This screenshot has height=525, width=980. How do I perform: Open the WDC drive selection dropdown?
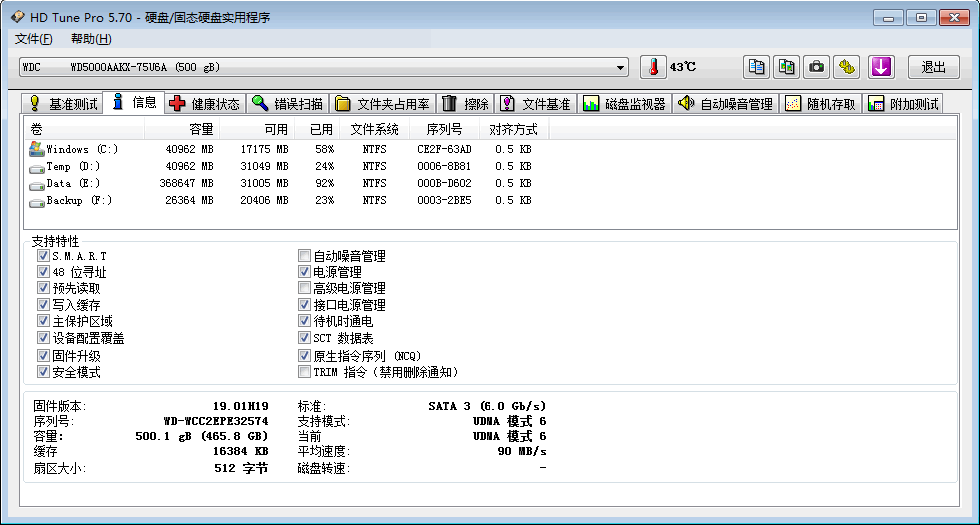(620, 68)
